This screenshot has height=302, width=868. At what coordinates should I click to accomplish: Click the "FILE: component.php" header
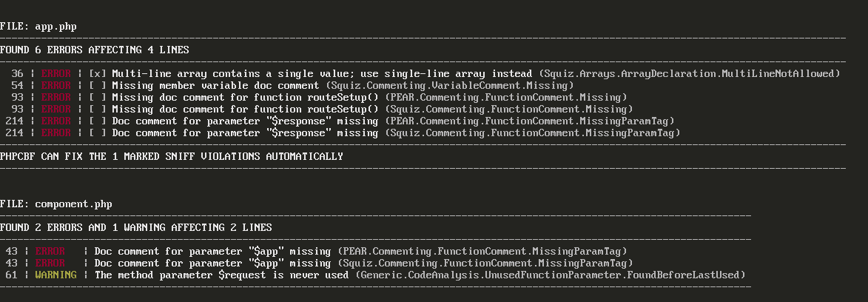(x=56, y=204)
